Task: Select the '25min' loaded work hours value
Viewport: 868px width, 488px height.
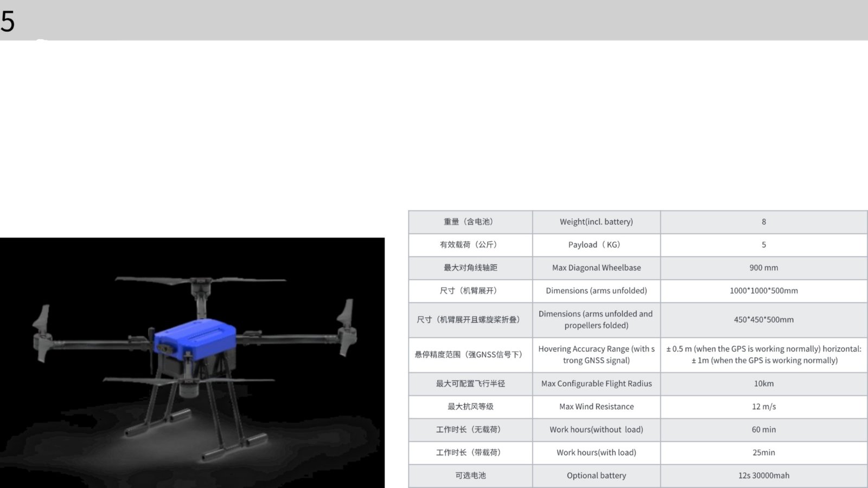Action: point(763,452)
